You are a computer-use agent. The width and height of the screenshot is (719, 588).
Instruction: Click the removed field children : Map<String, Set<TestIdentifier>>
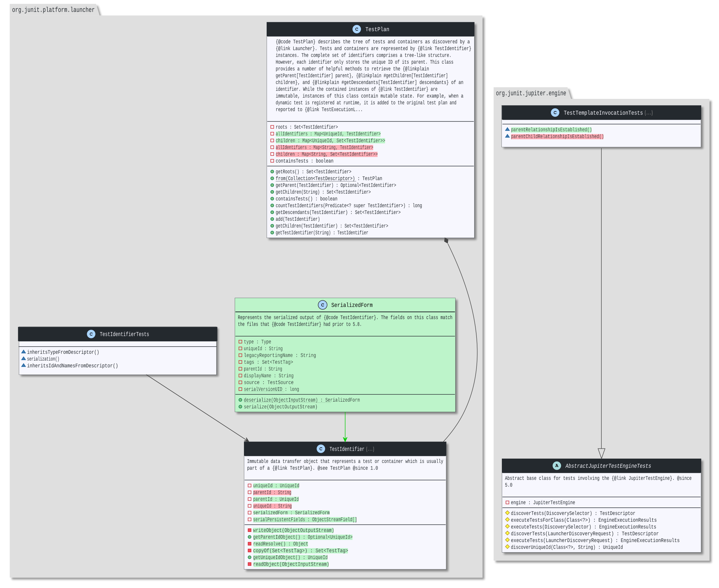[326, 154]
